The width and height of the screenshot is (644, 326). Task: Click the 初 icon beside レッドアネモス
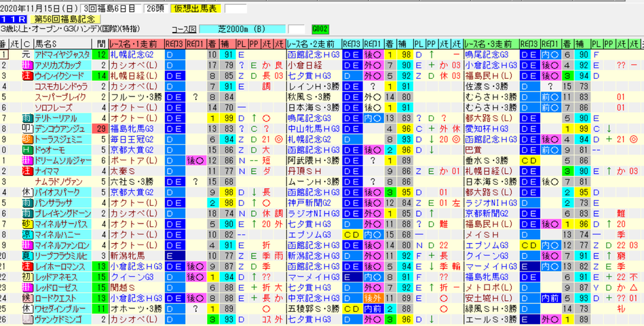click(26, 276)
